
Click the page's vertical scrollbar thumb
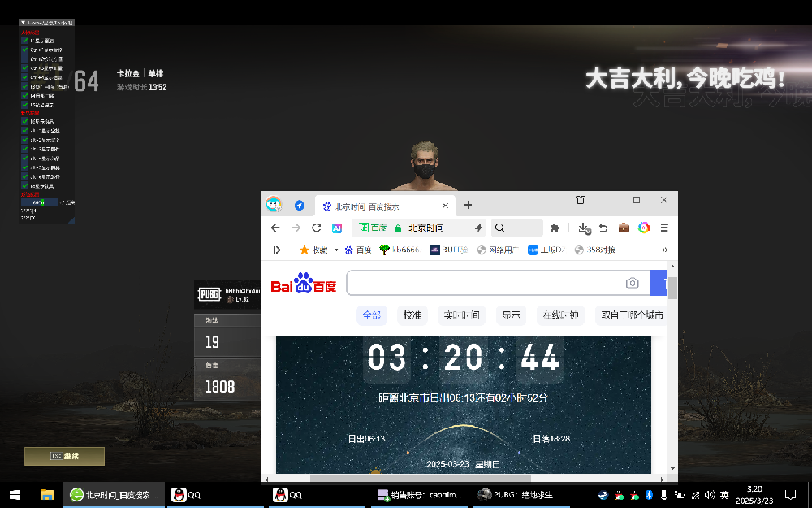[x=672, y=289]
